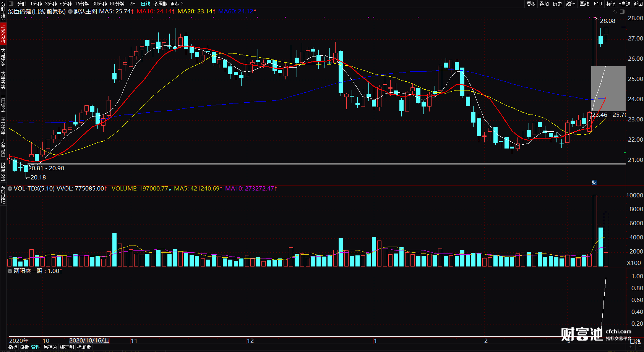Select the 5分钟 period
Screen dimensions: 644x352
click(x=66, y=4)
